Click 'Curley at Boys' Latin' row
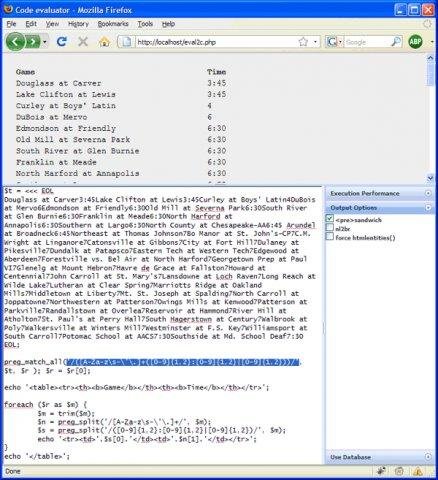Screen dimensions: 438x480 pos(114,106)
